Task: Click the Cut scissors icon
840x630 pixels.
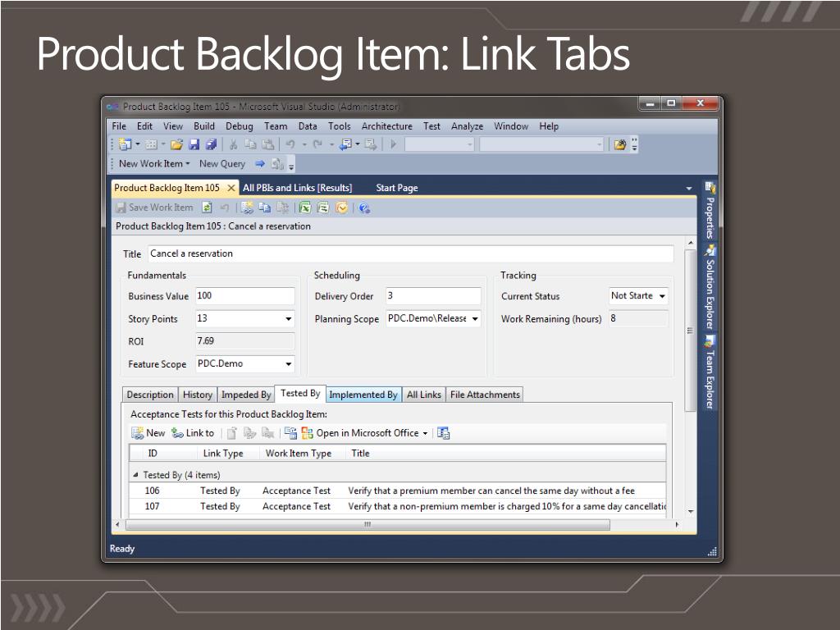Action: coord(233,144)
